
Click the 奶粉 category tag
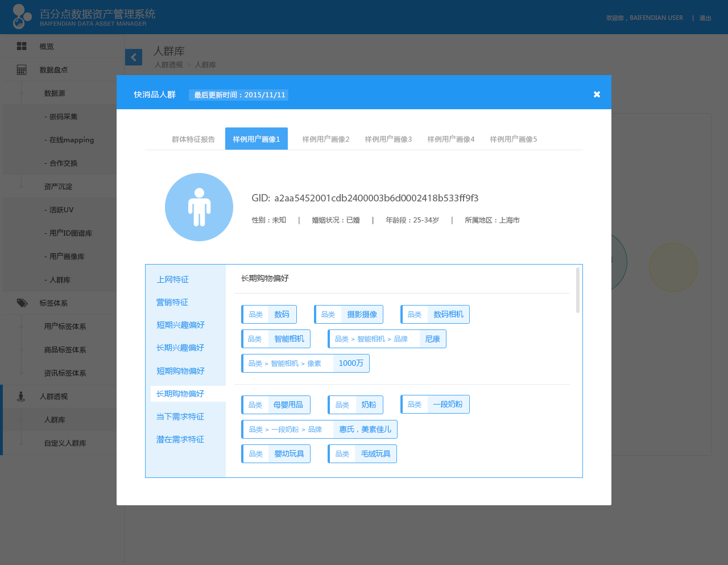[x=355, y=405]
